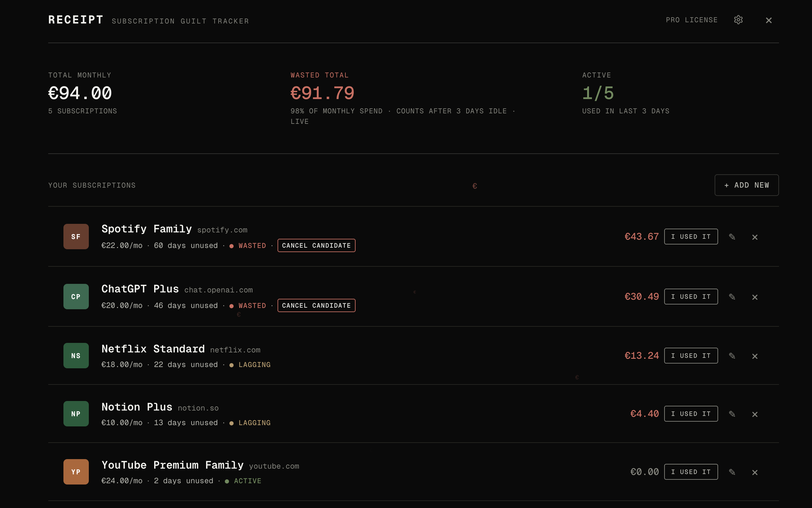Click the netflix.com domain text
The width and height of the screenshot is (812, 508).
pos(235,350)
